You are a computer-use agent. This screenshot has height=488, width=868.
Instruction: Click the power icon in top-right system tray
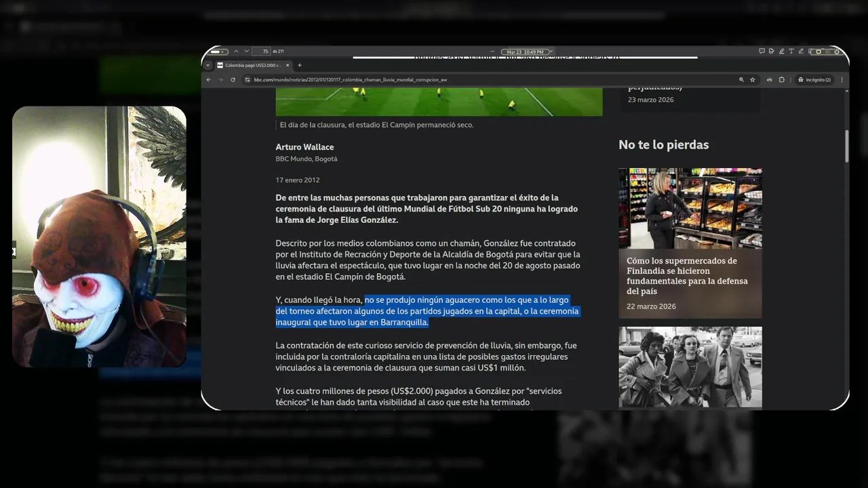tap(837, 52)
